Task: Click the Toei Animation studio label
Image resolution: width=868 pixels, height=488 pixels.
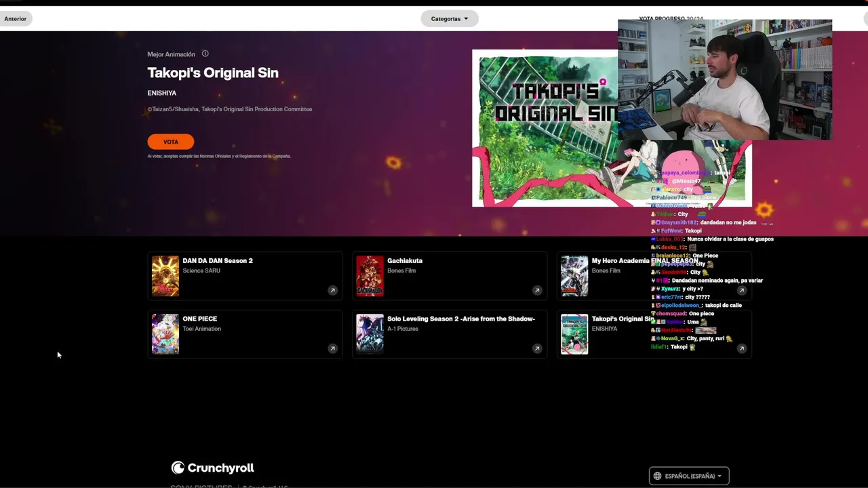Action: tap(202, 329)
